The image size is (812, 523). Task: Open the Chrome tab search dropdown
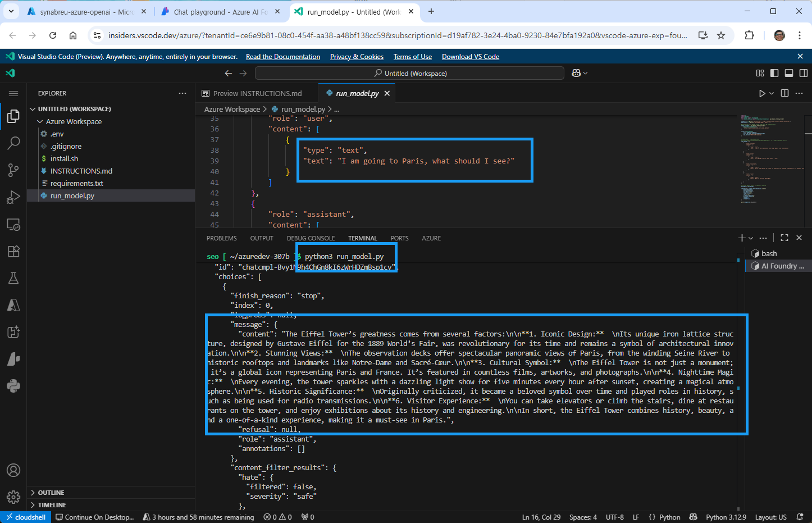(11, 11)
